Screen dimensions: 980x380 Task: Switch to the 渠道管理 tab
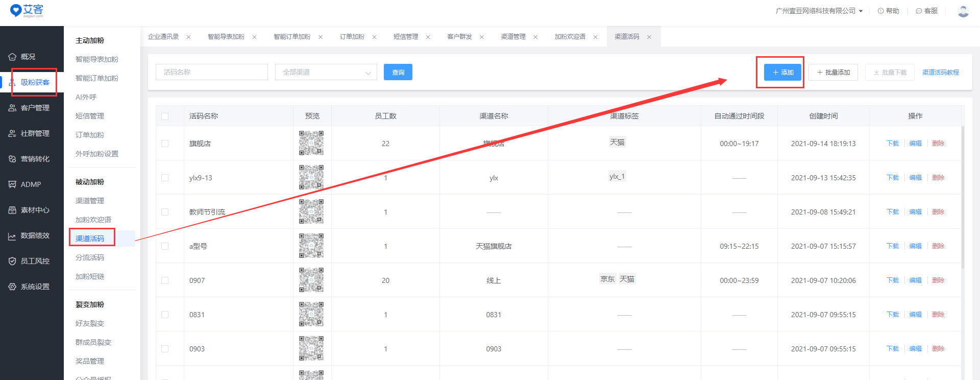tap(513, 37)
